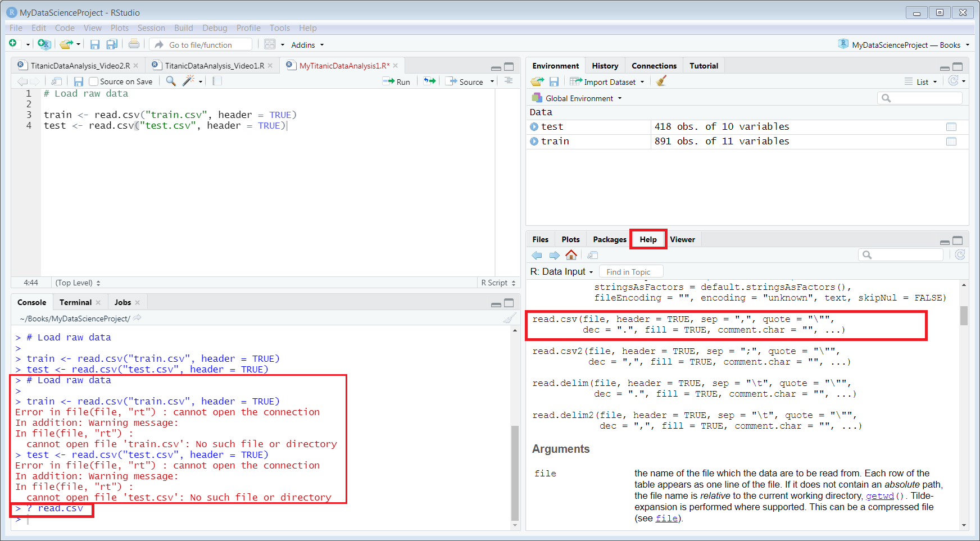980x541 pixels.
Task: Click the re-run previous code icon
Action: [429, 81]
